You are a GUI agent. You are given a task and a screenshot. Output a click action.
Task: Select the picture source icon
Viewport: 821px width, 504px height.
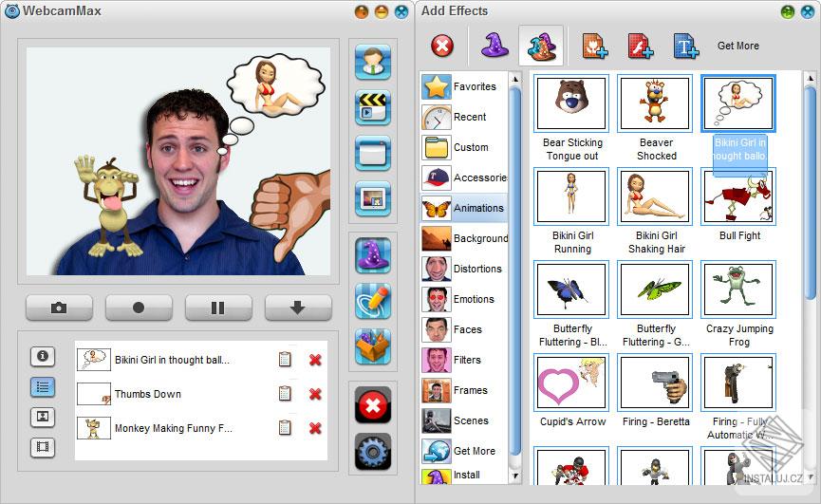tap(373, 198)
